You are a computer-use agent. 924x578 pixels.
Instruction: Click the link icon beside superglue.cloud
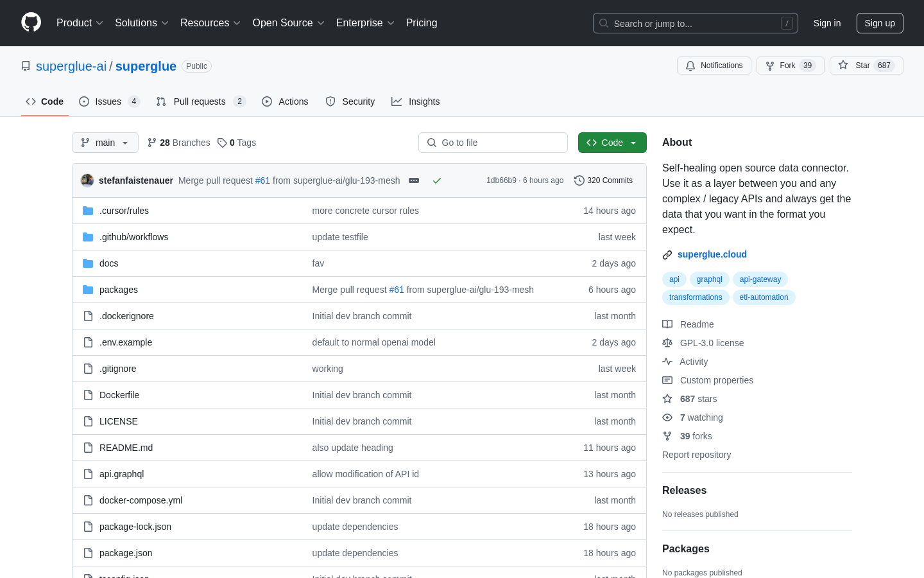click(x=667, y=255)
